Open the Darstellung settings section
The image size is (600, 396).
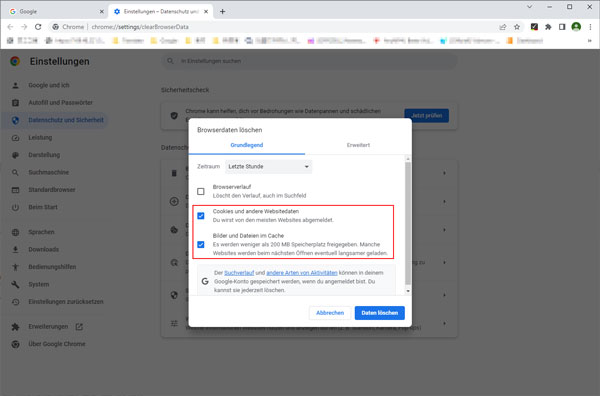coord(44,155)
